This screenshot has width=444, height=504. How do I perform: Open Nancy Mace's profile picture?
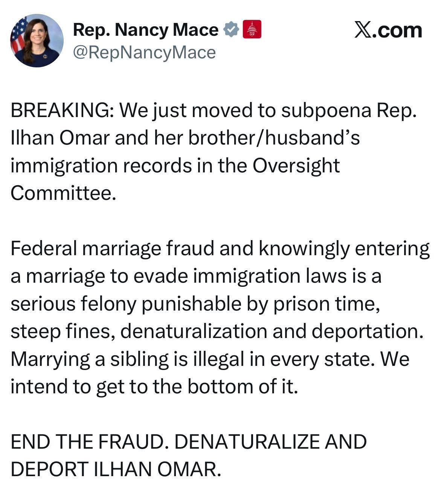pyautogui.click(x=37, y=41)
